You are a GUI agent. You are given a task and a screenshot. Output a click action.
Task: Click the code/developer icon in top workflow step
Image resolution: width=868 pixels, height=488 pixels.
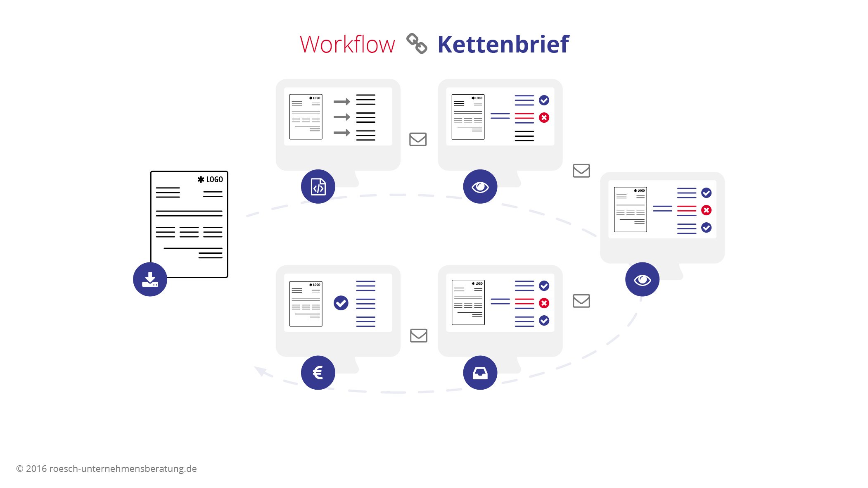pyautogui.click(x=318, y=186)
